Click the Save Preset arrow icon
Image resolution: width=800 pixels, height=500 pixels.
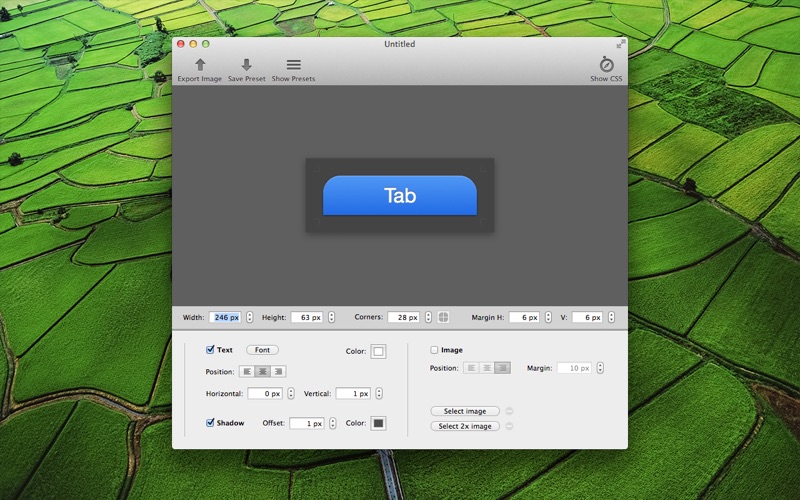pyautogui.click(x=246, y=65)
